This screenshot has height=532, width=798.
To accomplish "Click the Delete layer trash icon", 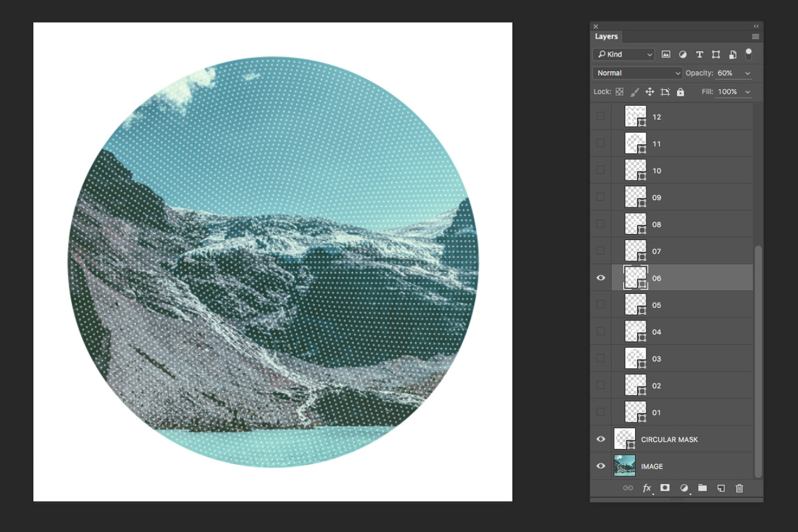I will tap(739, 487).
